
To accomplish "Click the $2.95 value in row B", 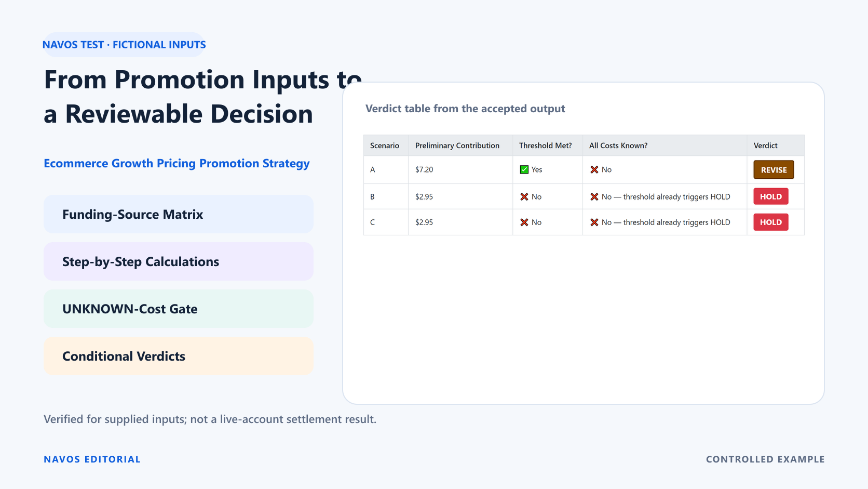I will [x=424, y=196].
